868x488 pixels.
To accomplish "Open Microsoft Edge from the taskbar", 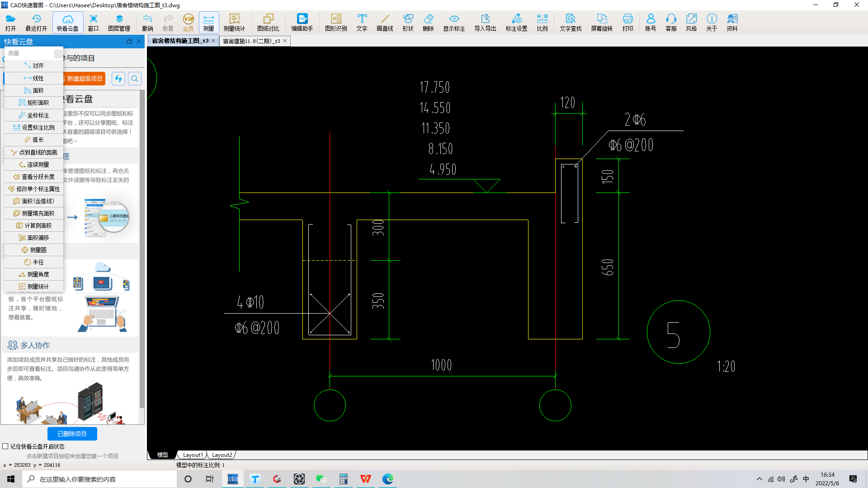I will 387,479.
